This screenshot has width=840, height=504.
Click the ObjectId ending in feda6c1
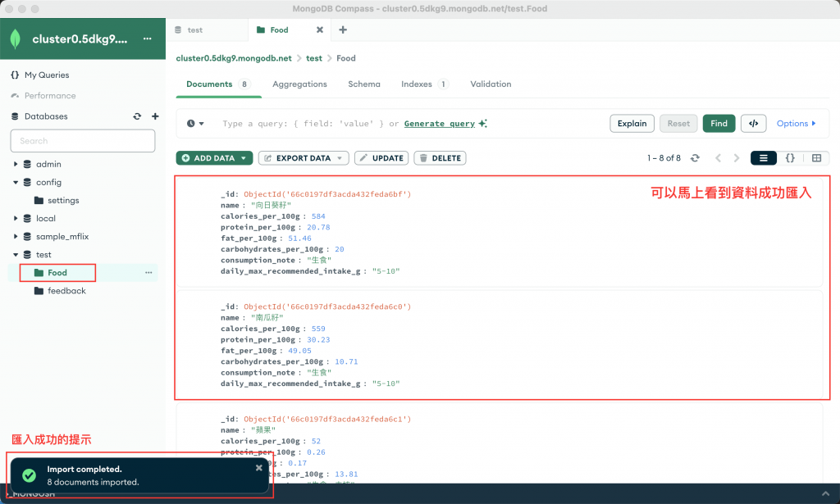pyautogui.click(x=327, y=419)
